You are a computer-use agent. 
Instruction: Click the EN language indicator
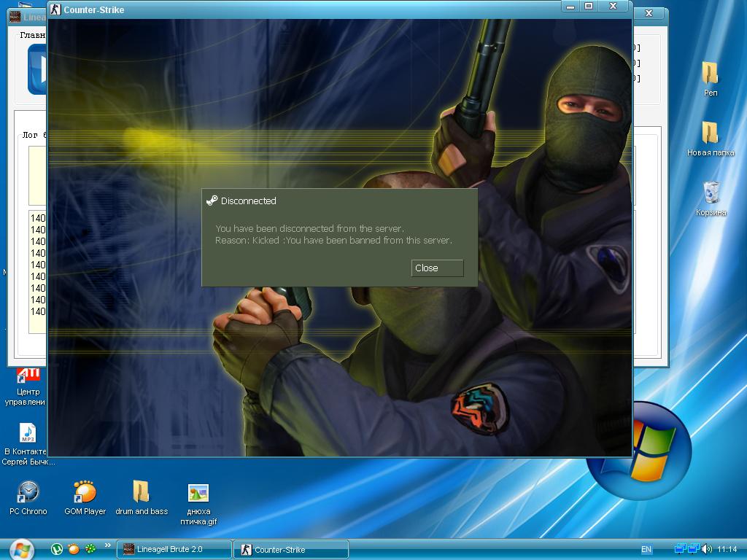pyautogui.click(x=646, y=550)
